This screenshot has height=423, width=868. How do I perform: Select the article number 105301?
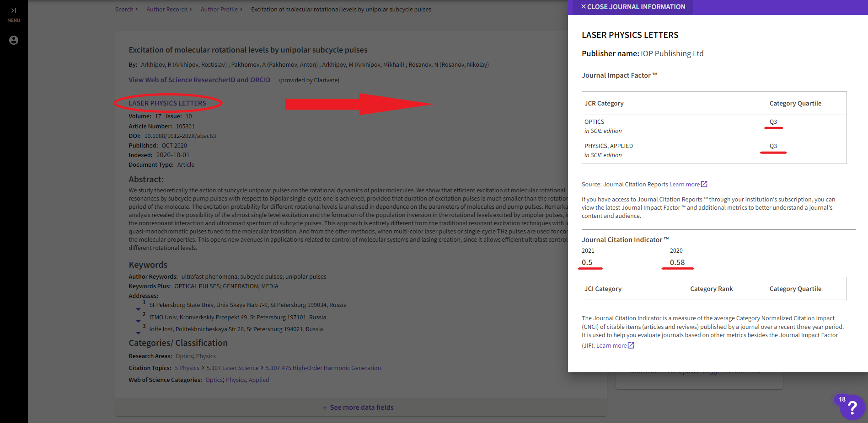(185, 127)
